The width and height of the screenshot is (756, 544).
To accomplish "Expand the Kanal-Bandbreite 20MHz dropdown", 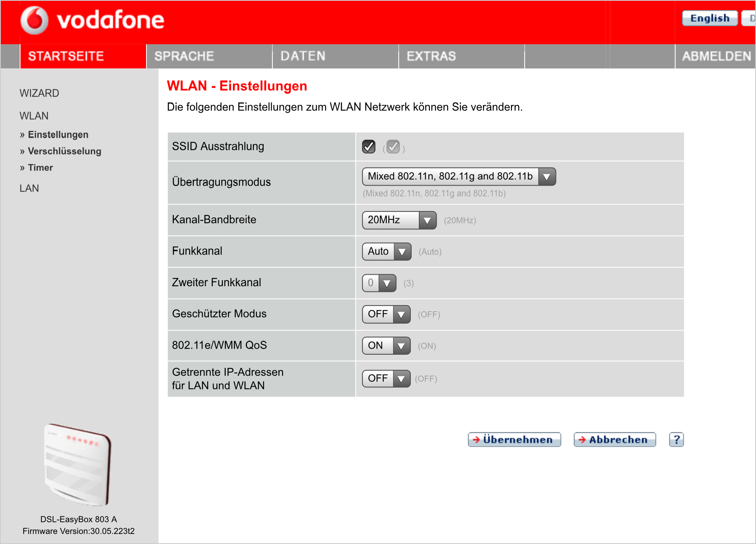I will click(399, 220).
